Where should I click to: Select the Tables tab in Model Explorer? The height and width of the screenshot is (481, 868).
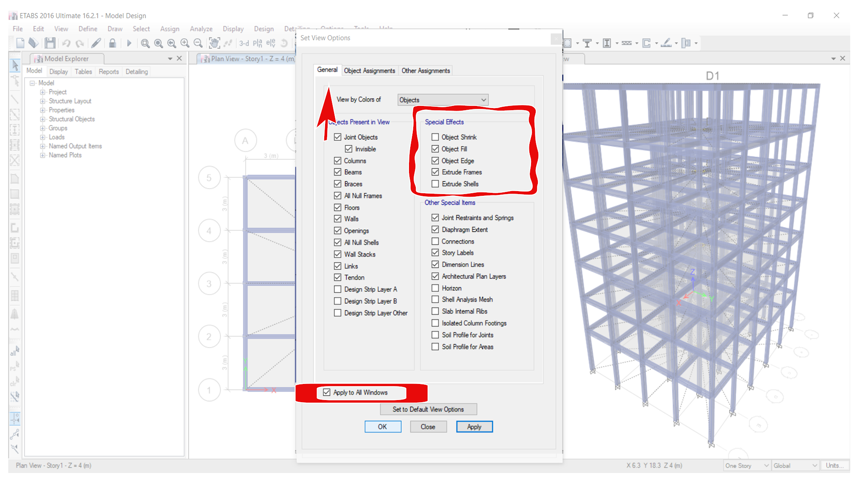pyautogui.click(x=83, y=71)
